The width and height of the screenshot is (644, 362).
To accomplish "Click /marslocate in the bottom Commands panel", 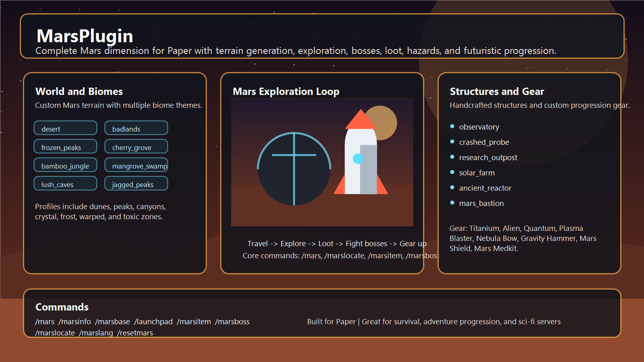I will 55,333.
